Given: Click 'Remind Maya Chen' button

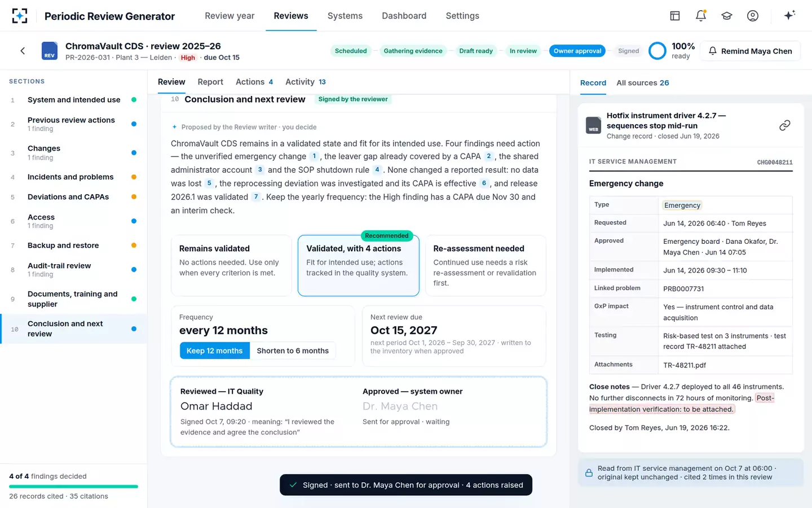Looking at the screenshot, I should click(750, 51).
